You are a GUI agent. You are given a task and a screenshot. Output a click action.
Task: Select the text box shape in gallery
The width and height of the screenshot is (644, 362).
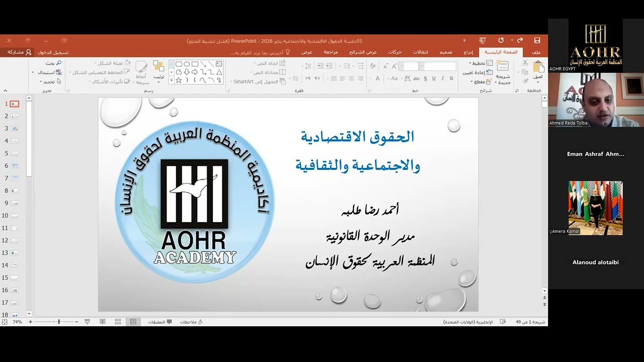[x=219, y=64]
